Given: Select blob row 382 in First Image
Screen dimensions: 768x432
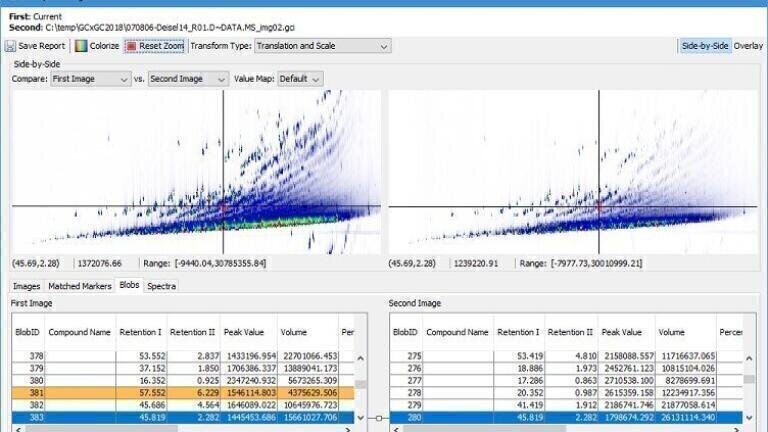Looking at the screenshot, I should tap(183, 405).
